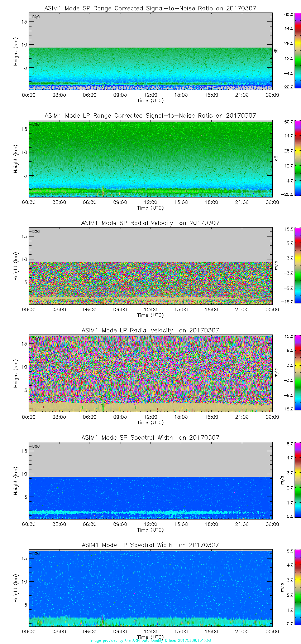Click the DQO label in LP Radial Velocity plot

36,339
